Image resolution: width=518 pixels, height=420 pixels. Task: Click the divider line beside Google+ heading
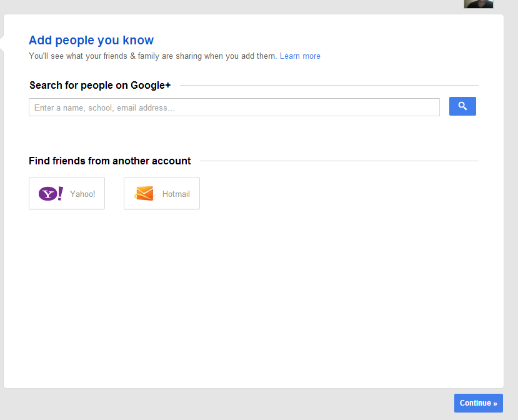click(x=329, y=86)
